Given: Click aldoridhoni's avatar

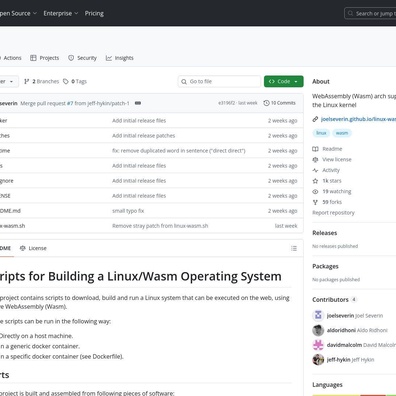Looking at the screenshot, I should (318, 330).
